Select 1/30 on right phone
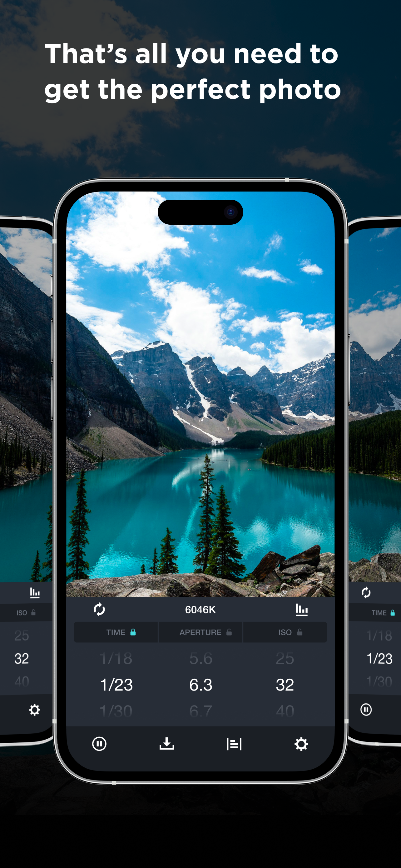The width and height of the screenshot is (401, 868). (x=379, y=681)
